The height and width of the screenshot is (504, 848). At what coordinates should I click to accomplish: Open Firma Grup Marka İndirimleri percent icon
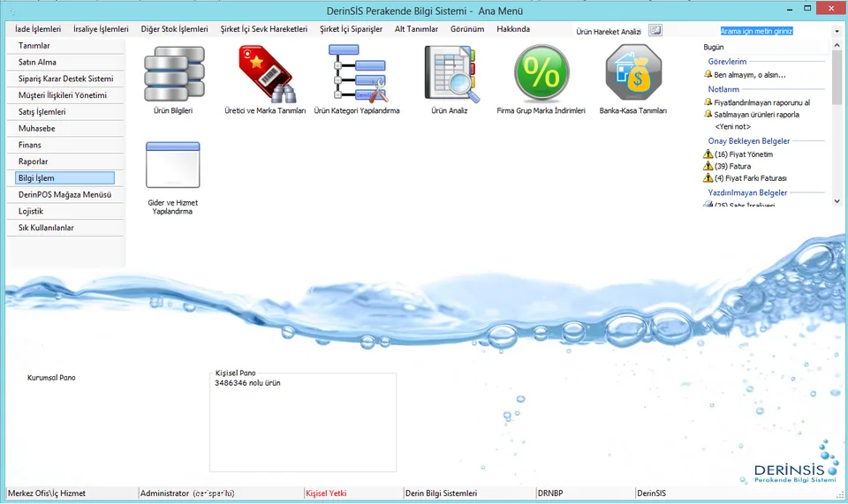click(541, 73)
